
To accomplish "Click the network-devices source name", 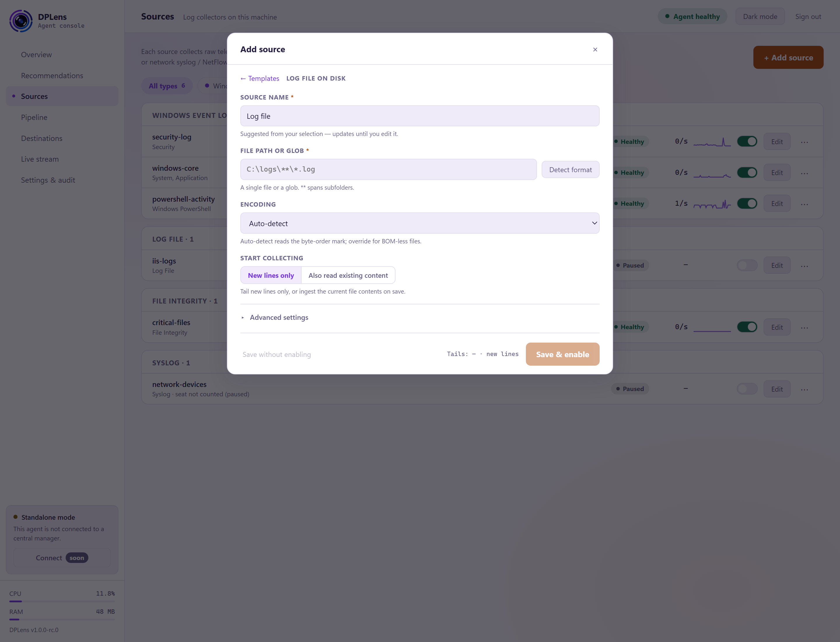I will point(179,384).
